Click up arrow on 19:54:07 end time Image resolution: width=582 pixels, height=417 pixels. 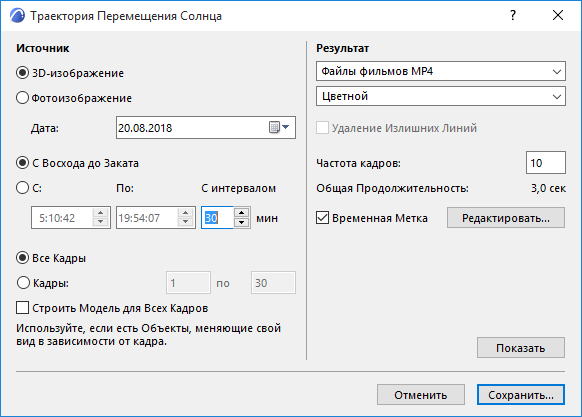pos(186,213)
